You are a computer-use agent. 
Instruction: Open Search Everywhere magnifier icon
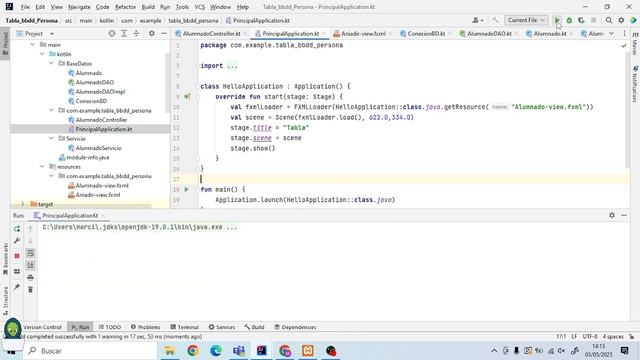point(609,20)
